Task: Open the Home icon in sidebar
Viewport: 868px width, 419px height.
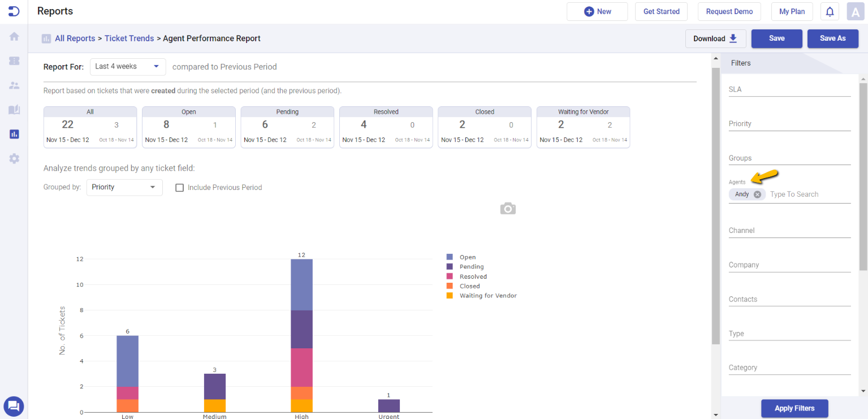Action: pos(14,36)
